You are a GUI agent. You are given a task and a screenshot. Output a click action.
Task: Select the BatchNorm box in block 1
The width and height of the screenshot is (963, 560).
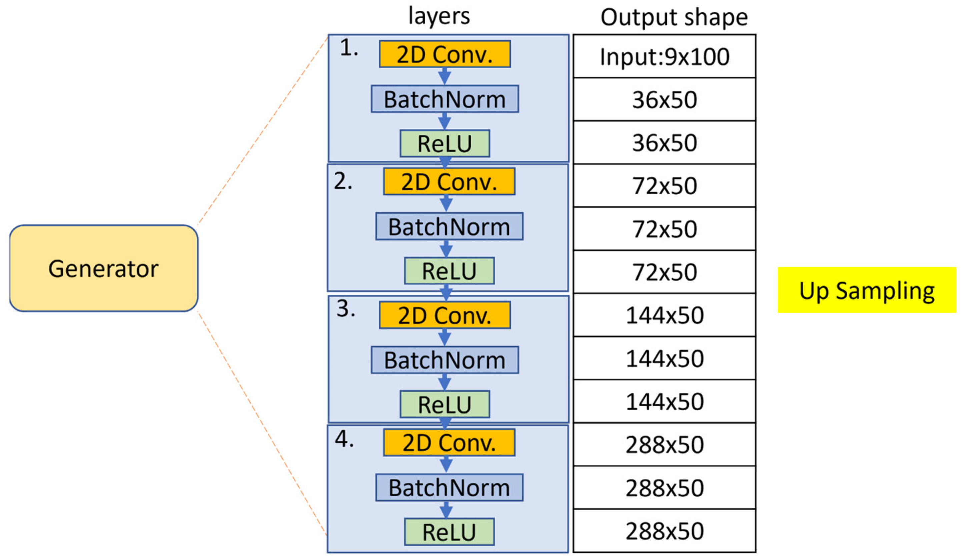[x=444, y=99]
